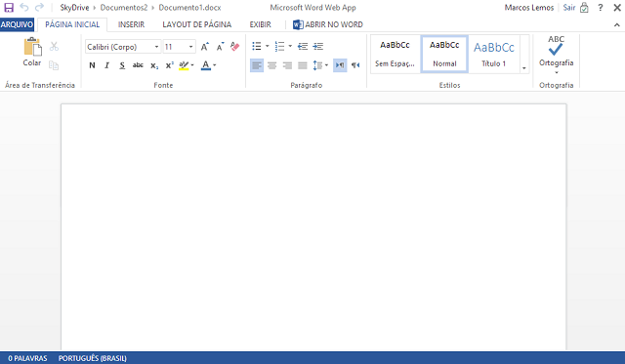Open the Ortografia options arrow

[557, 72]
